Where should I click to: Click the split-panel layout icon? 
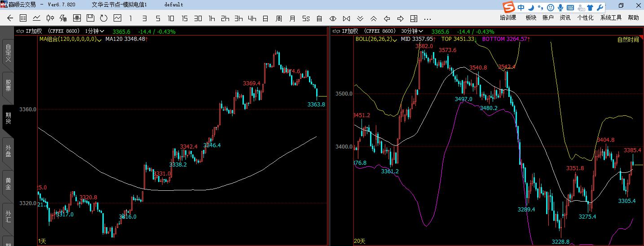(x=414, y=18)
